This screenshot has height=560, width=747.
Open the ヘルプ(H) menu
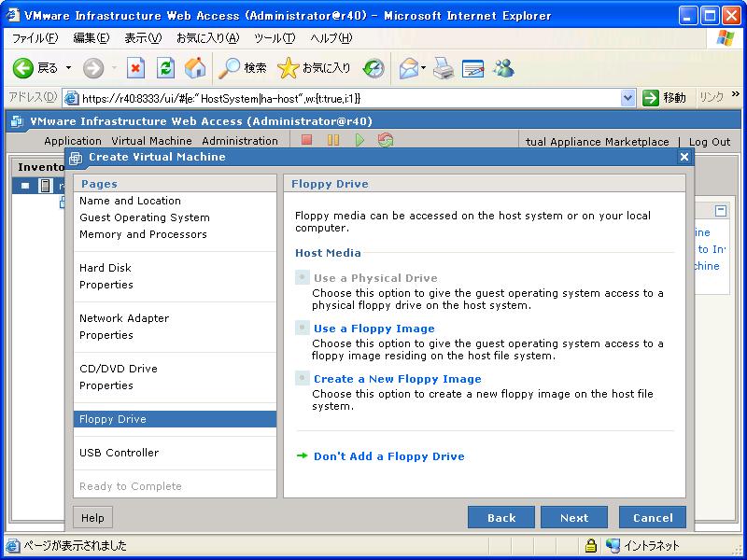[331, 38]
